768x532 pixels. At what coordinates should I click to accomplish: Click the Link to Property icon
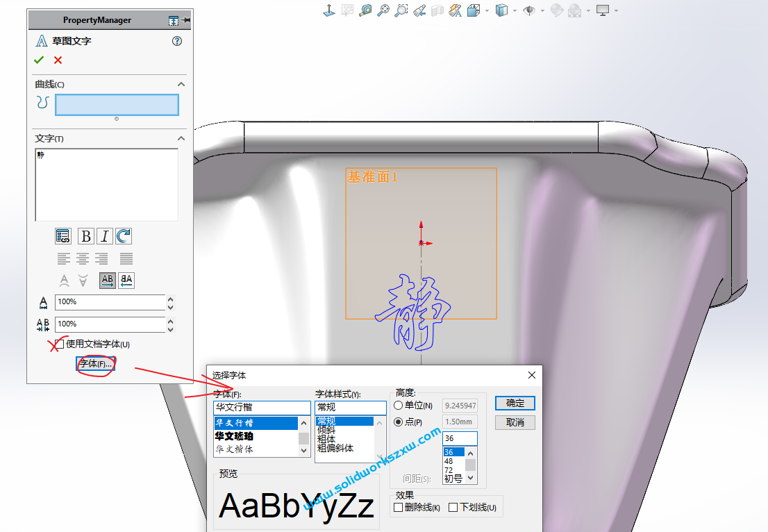point(63,236)
